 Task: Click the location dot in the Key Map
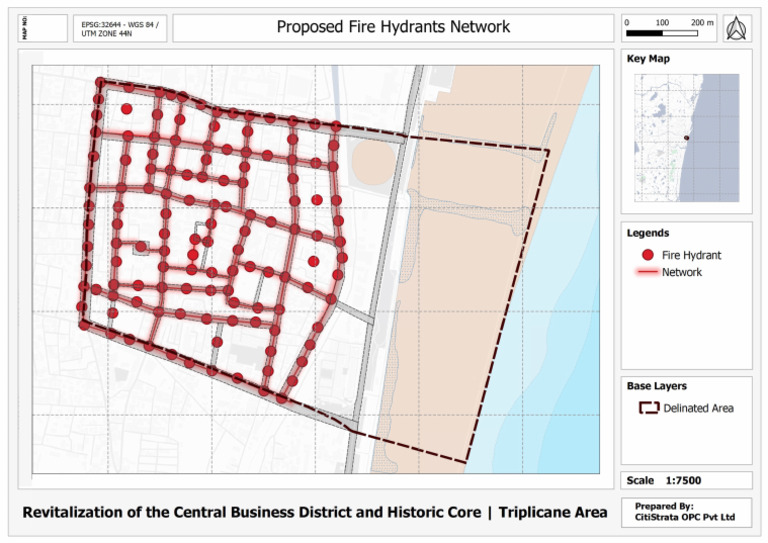tap(686, 138)
